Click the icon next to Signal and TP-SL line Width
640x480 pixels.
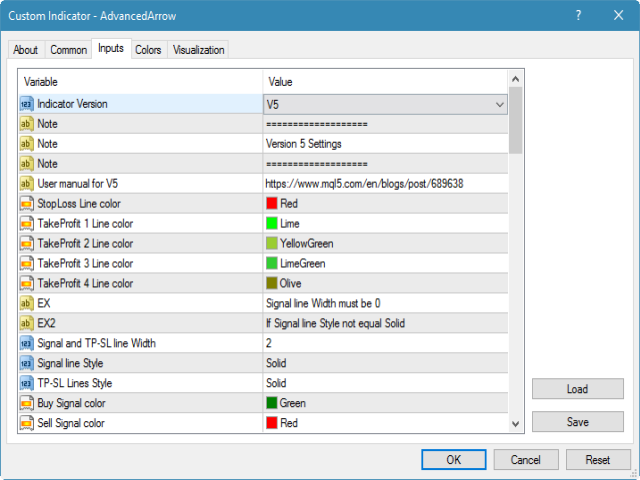(x=26, y=344)
